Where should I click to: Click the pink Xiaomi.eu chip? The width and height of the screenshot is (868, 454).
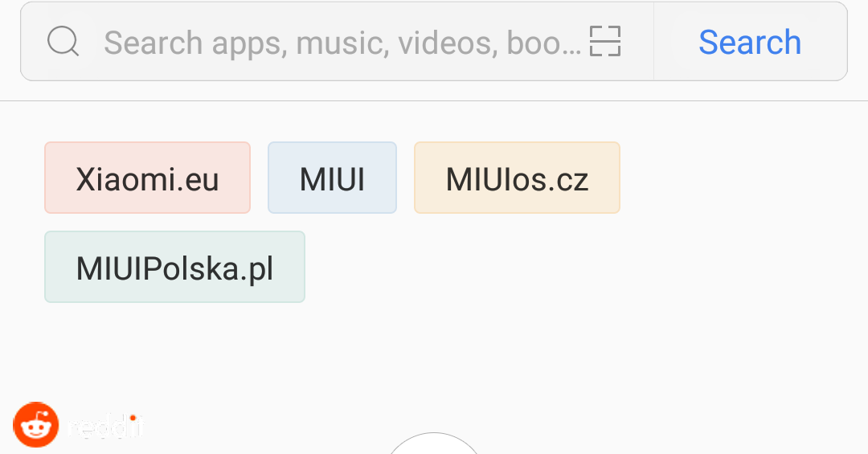coord(147,178)
